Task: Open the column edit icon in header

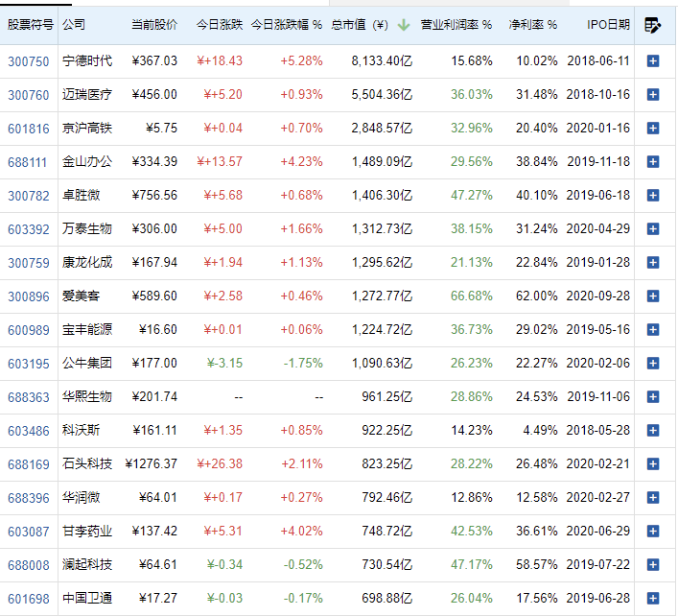Action: [x=652, y=25]
